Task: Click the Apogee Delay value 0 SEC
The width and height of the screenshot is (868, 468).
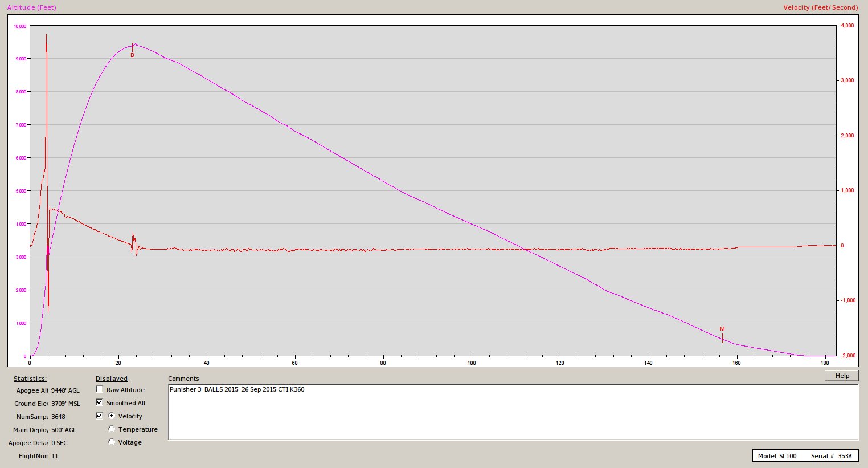Action: point(59,443)
